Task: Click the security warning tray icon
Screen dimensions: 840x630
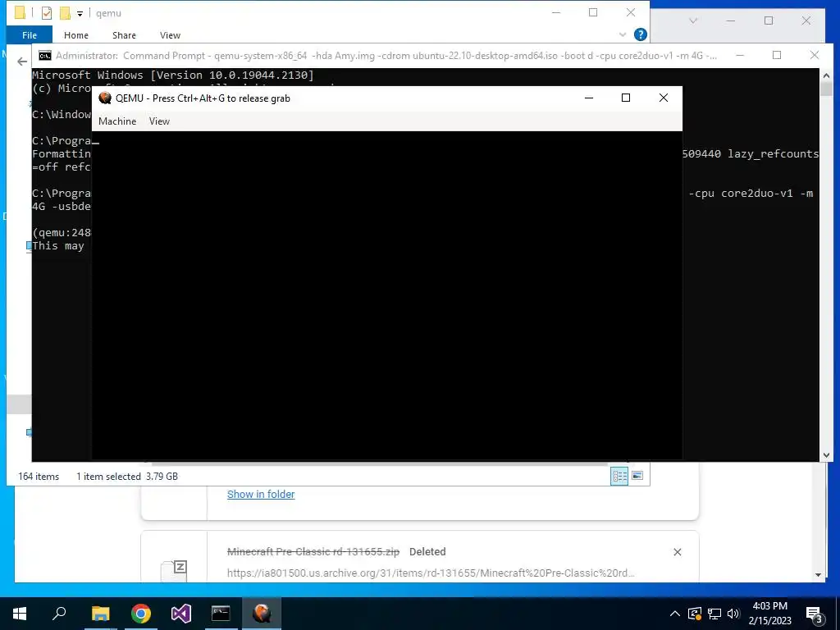Action: [695, 614]
